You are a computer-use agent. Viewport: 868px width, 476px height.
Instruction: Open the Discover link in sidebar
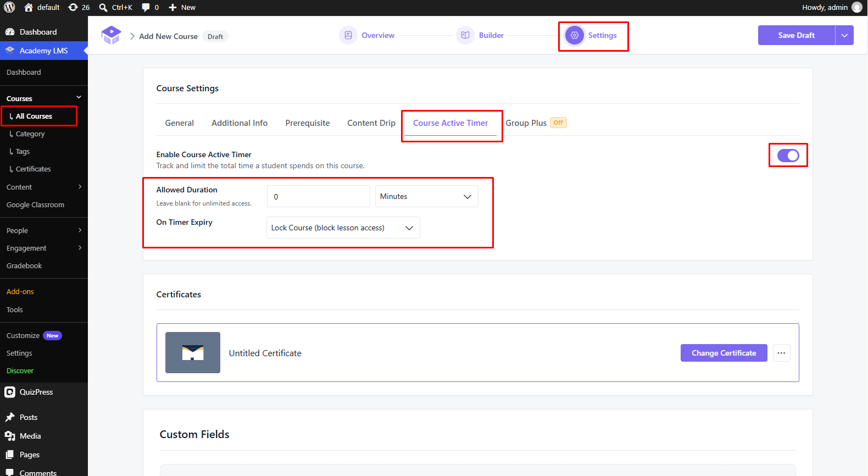(20, 370)
